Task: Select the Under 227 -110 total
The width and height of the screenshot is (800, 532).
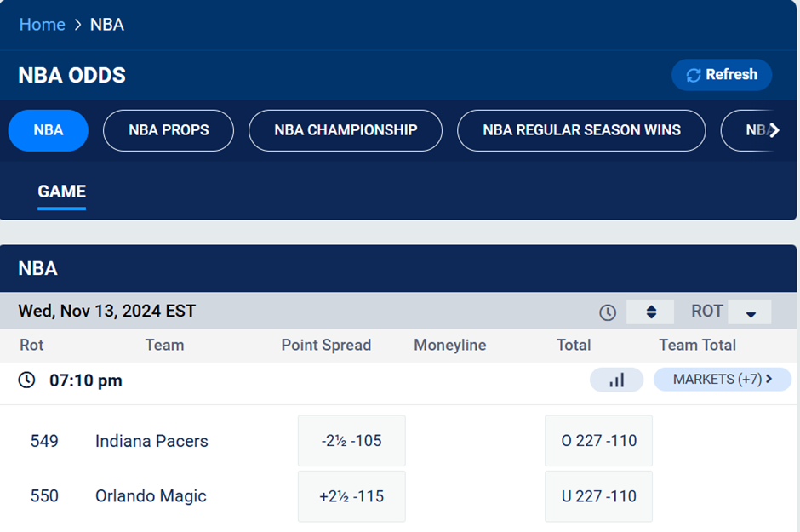Action: tap(598, 496)
